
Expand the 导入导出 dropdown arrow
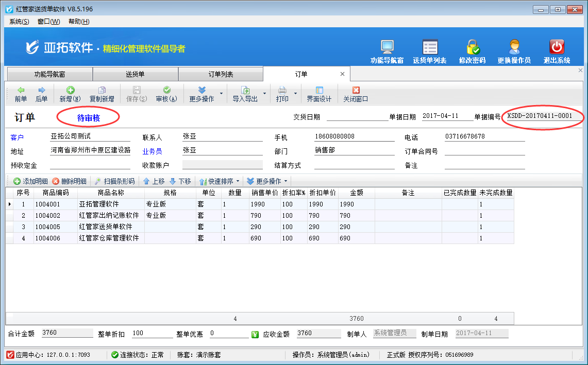click(x=265, y=94)
